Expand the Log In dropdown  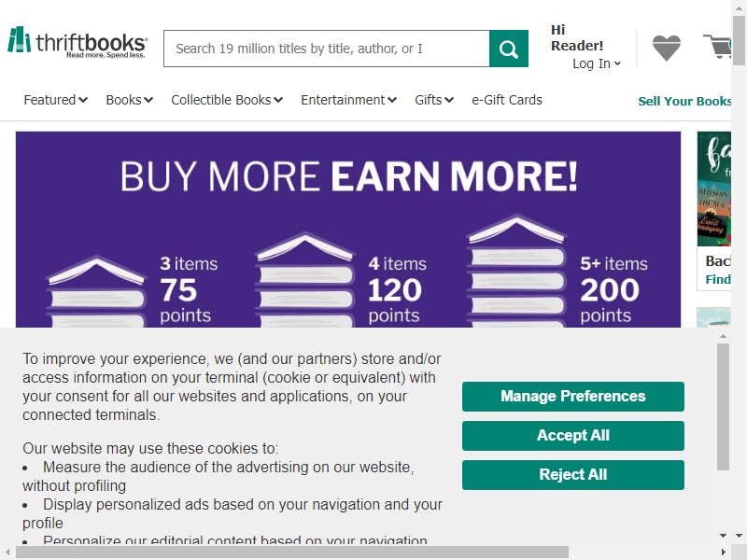[x=596, y=63]
